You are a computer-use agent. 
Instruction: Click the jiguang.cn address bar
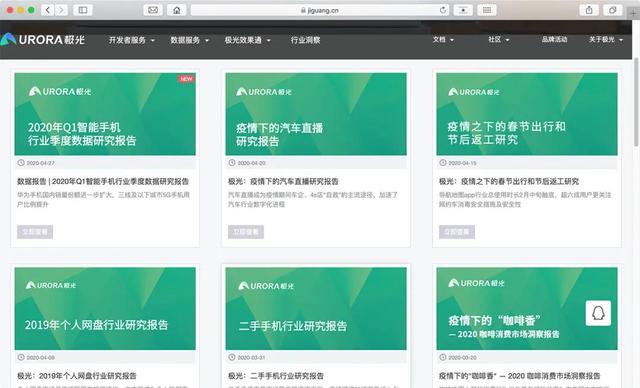tap(320, 10)
